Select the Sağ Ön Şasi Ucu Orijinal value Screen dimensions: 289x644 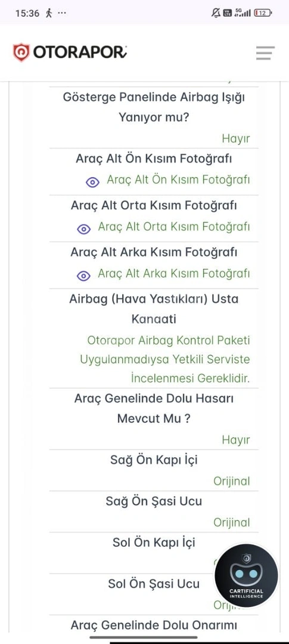coord(232,522)
